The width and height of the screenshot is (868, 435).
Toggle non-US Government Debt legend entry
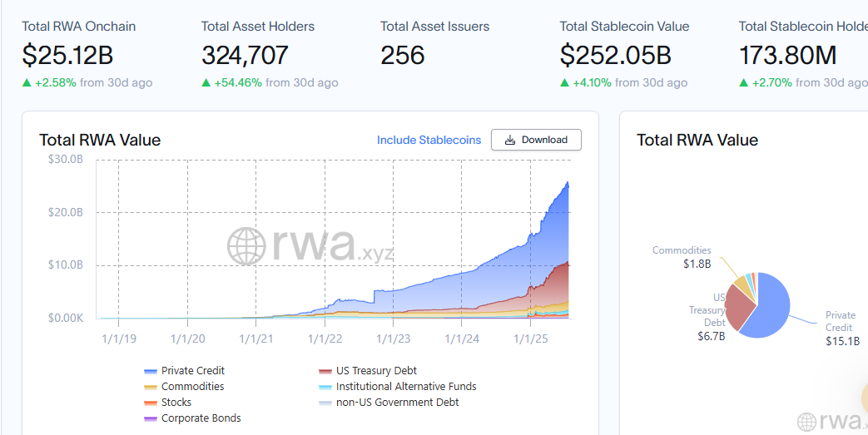pos(397,403)
